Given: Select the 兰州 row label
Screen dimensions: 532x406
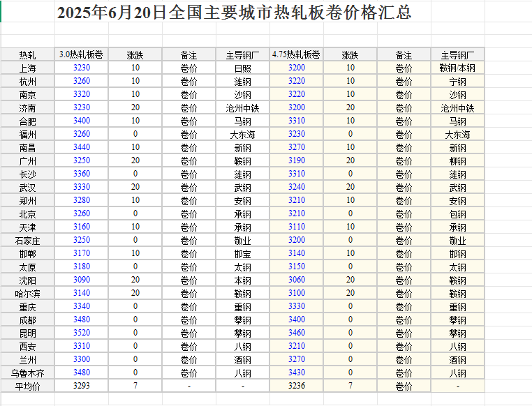Looking at the screenshot, I should point(27,359).
